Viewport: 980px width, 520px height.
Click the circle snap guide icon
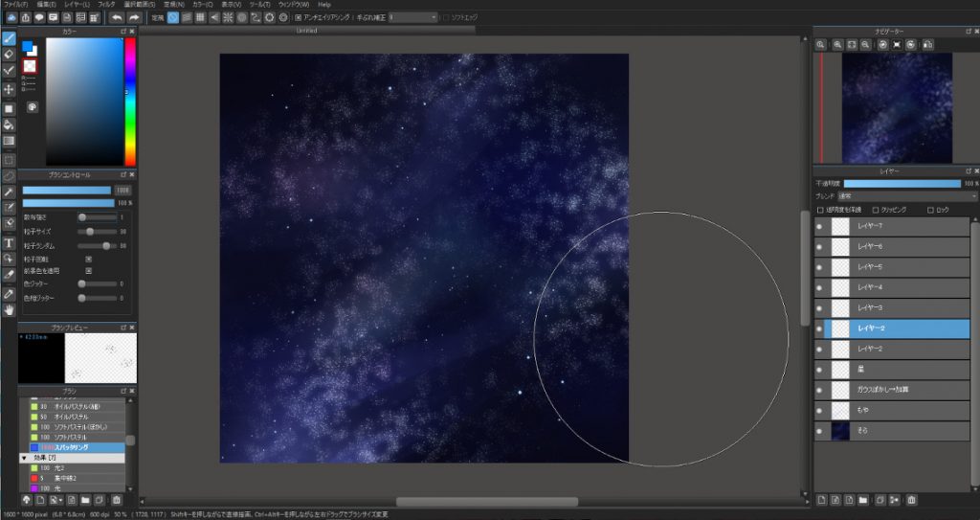pyautogui.click(x=241, y=17)
